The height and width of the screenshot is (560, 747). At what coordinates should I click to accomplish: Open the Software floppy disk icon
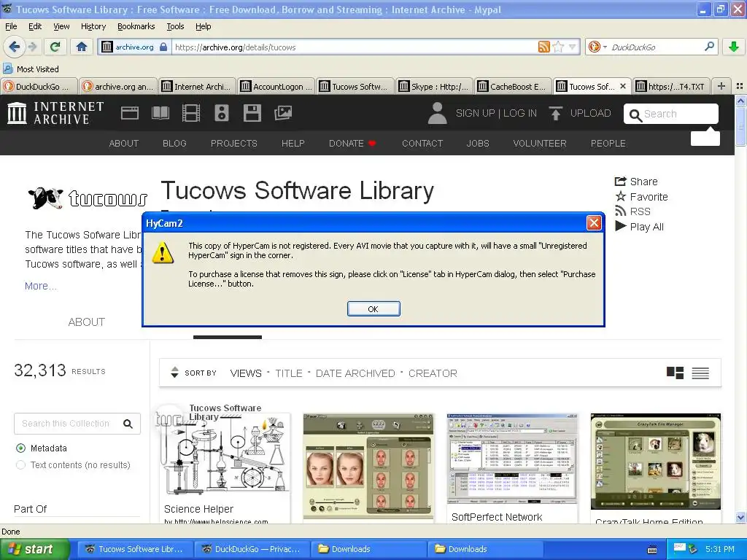pos(252,113)
